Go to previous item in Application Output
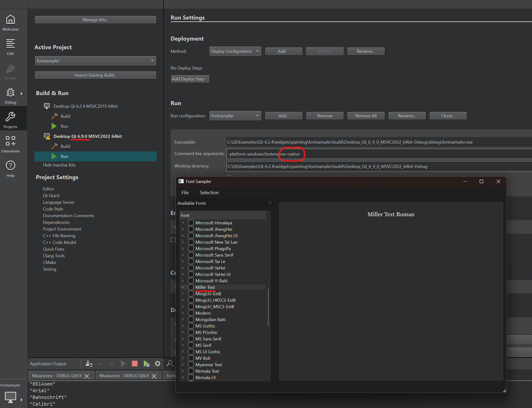The image size is (532, 408). [x=100, y=364]
